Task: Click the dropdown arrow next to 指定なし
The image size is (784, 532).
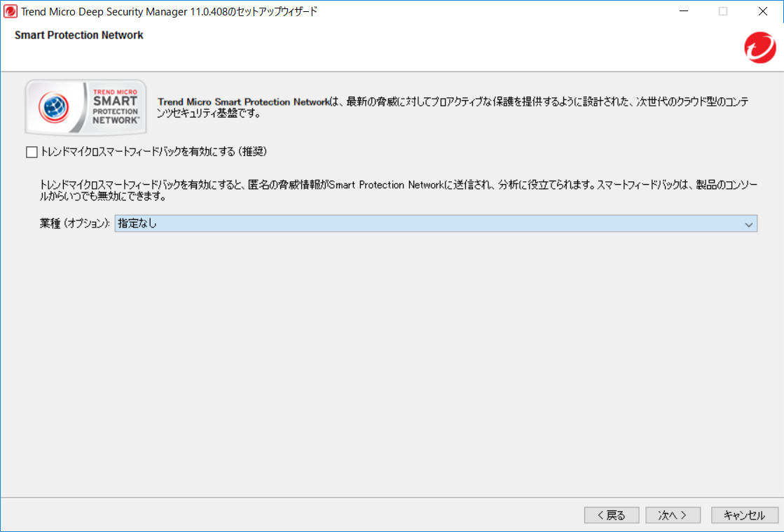Action: (x=748, y=224)
